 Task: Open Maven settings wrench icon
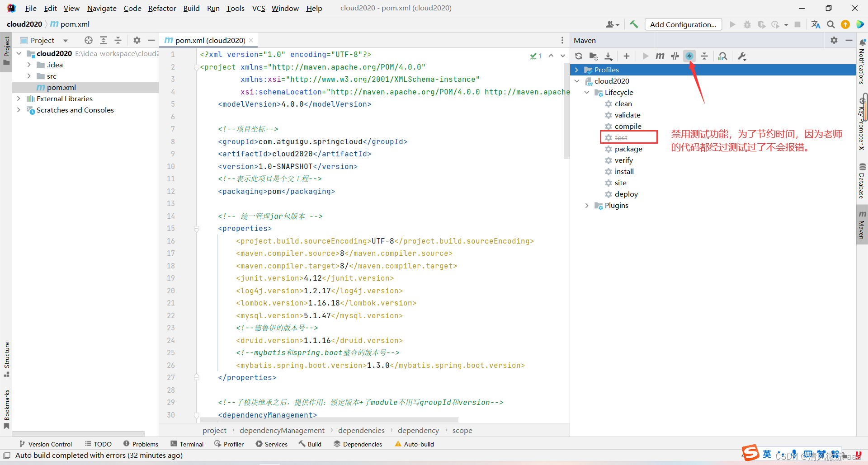741,56
